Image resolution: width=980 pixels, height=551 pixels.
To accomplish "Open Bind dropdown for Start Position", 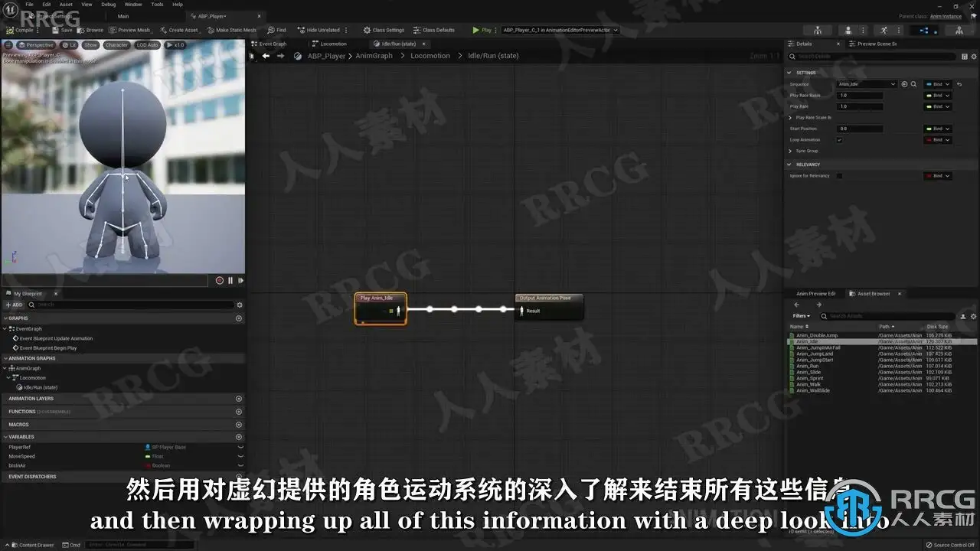I will click(x=938, y=129).
